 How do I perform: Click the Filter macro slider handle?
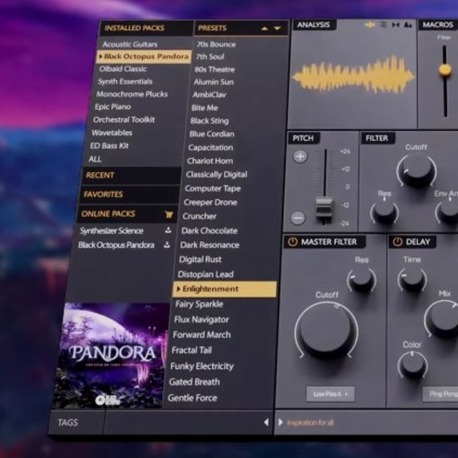[445, 70]
